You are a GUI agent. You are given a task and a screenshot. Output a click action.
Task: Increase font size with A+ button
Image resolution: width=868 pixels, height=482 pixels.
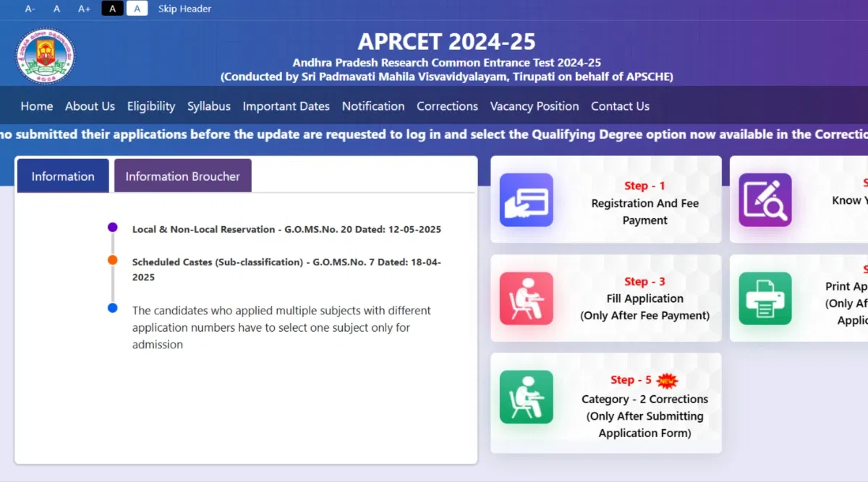click(x=84, y=9)
